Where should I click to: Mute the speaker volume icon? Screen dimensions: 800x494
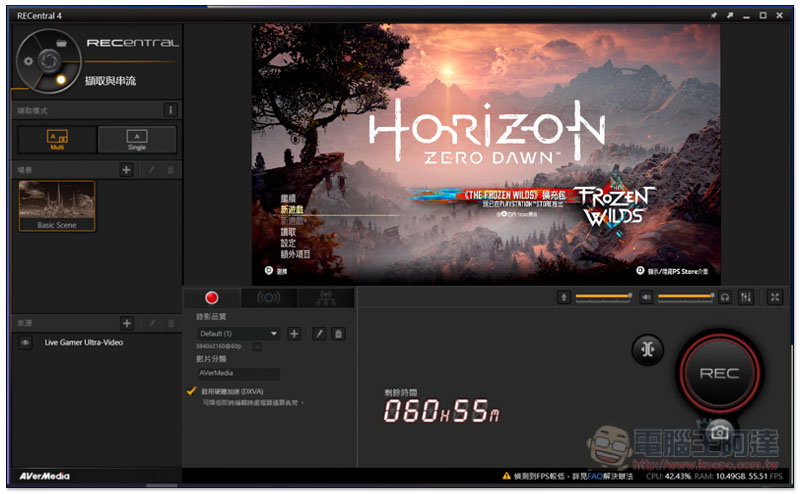click(646, 297)
